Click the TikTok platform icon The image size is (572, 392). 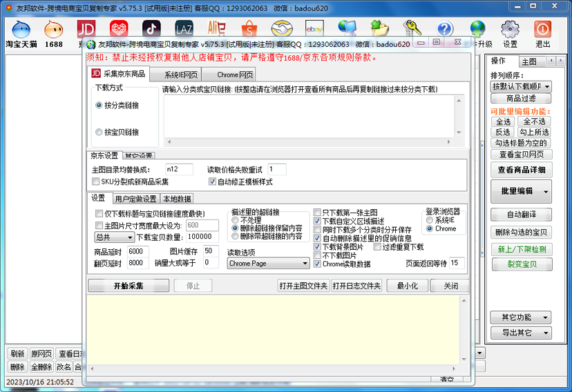151,28
